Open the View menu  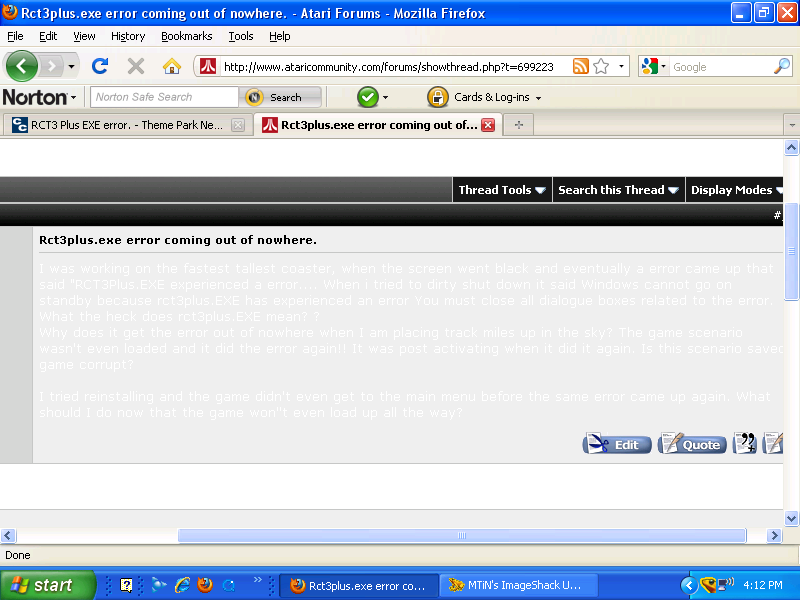coord(84,36)
